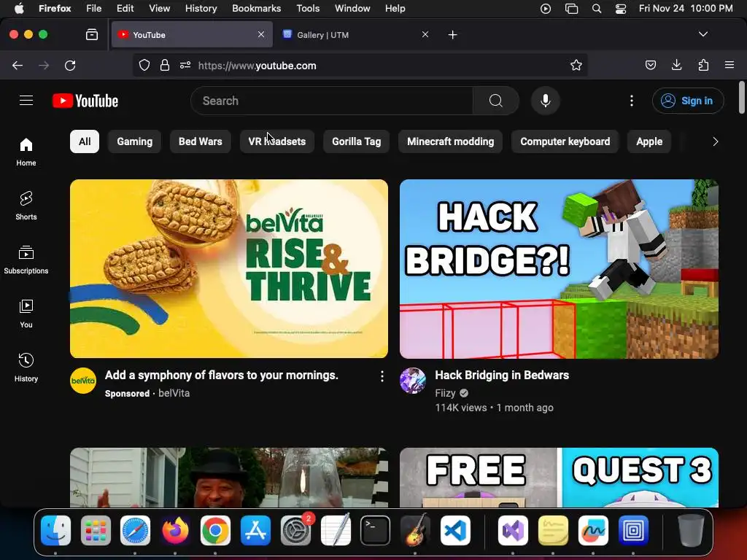747x560 pixels.
Task: Open the Hack Bridge video thumbnail
Action: point(559,268)
